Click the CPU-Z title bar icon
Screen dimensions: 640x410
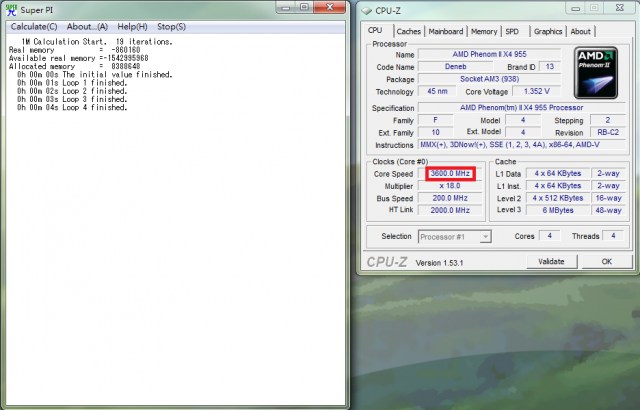[x=367, y=11]
